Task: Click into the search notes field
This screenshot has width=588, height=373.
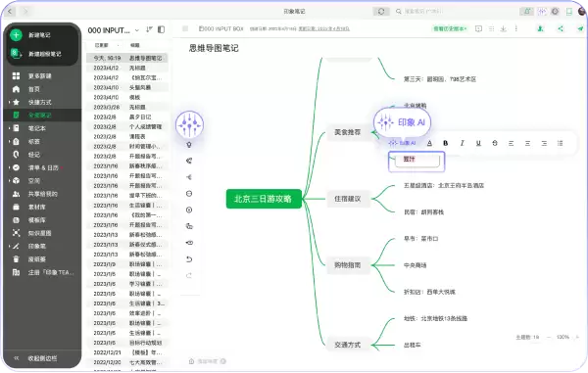Action: pyautogui.click(x=423, y=11)
